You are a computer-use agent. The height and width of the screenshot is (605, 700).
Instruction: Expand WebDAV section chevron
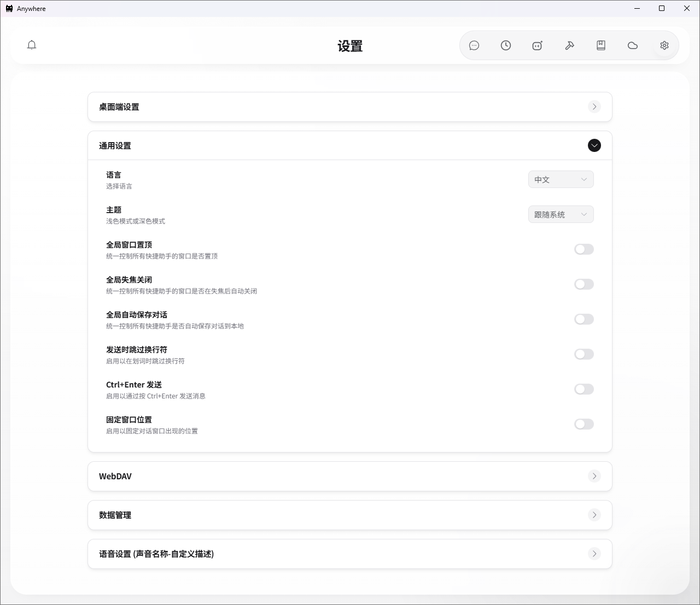click(x=594, y=476)
